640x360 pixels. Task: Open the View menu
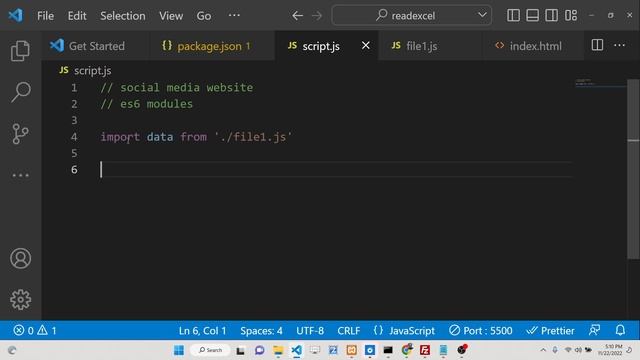[x=171, y=16]
